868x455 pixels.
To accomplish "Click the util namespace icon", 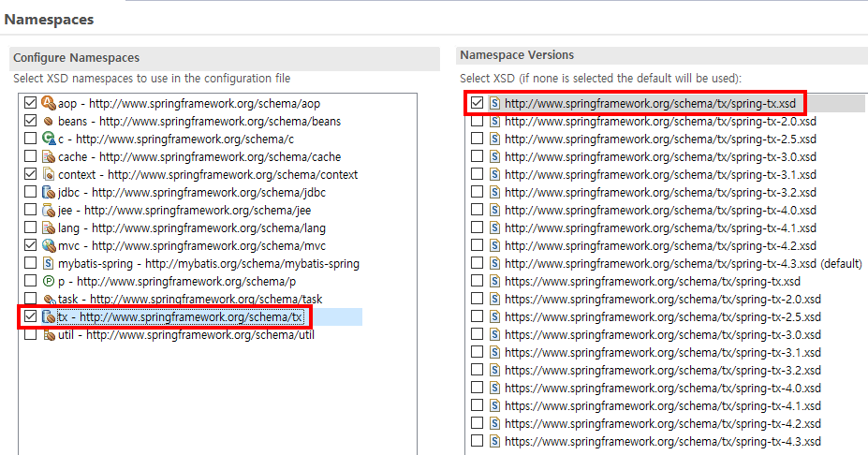I will coord(49,335).
